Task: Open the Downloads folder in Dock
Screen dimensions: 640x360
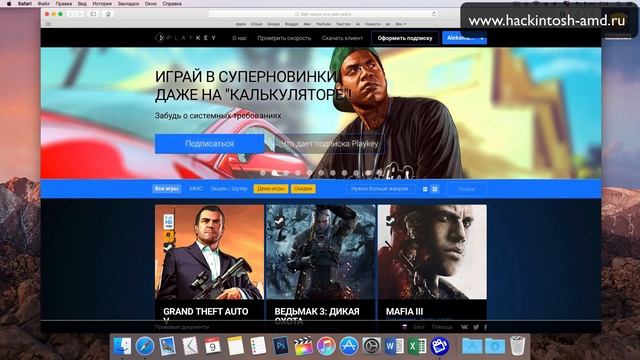Action: click(494, 346)
